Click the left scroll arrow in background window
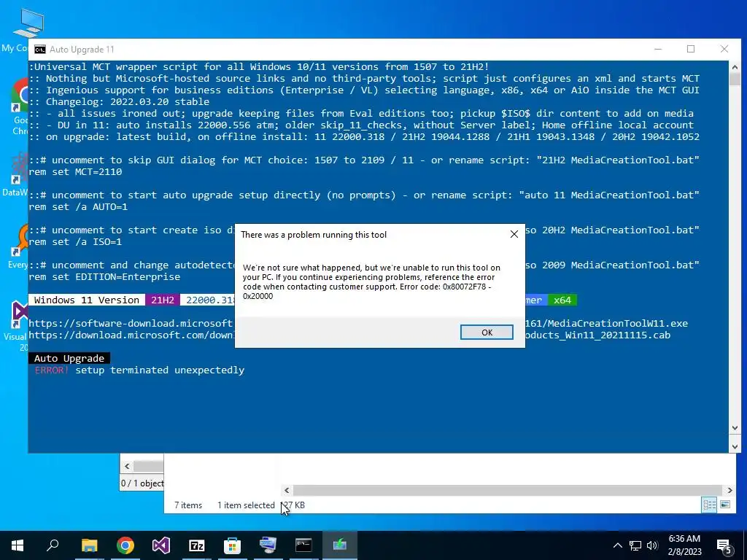 click(x=127, y=466)
